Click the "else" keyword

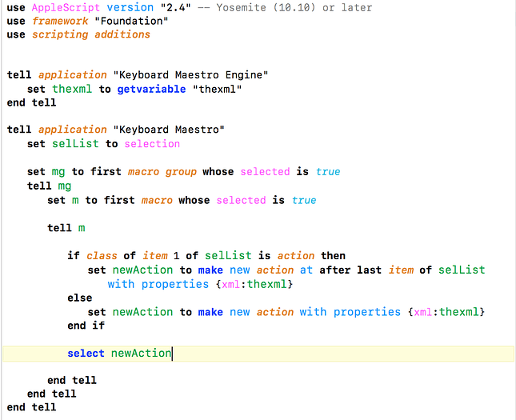(80, 298)
